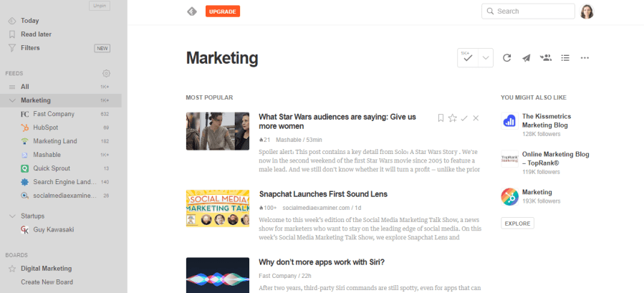Open Create New Board

point(47,282)
